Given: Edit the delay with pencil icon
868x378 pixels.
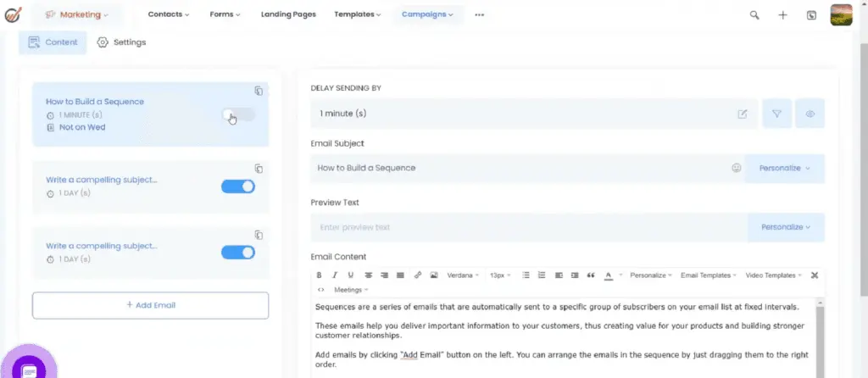Looking at the screenshot, I should (x=743, y=114).
